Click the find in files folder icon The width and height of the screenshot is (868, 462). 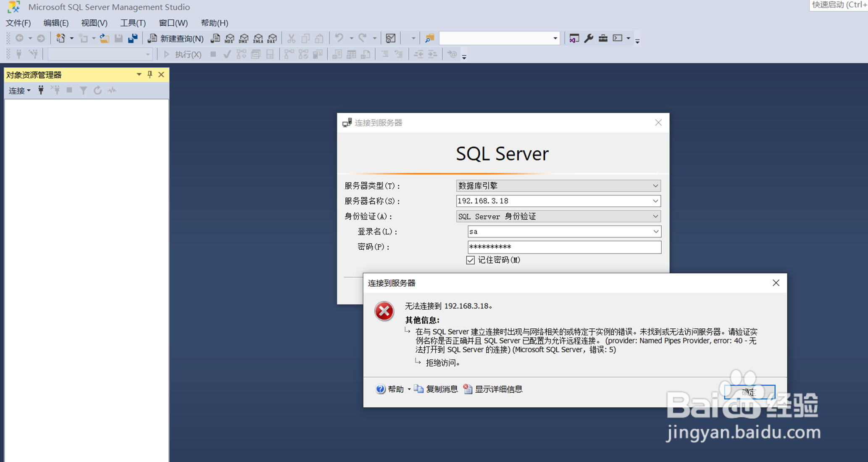pos(429,39)
